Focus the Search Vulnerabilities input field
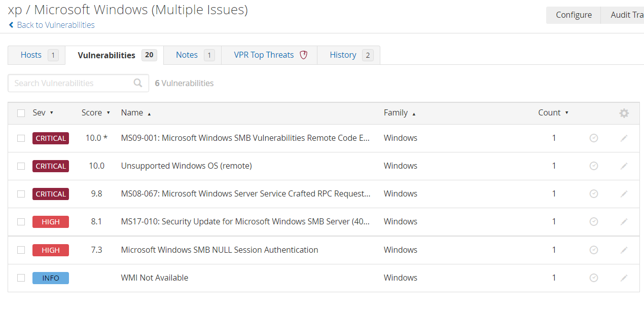Viewport: 644px width, 312px height. [x=71, y=83]
